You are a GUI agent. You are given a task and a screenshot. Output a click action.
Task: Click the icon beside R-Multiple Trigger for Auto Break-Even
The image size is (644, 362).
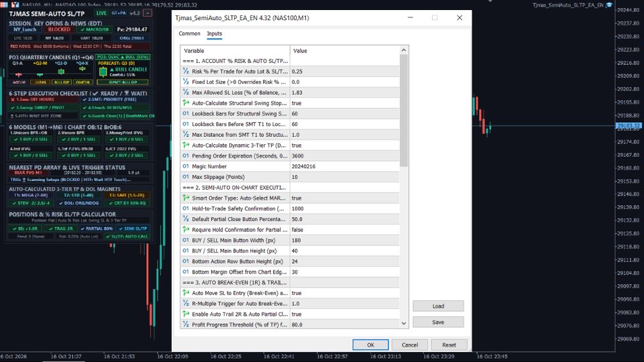click(186, 304)
